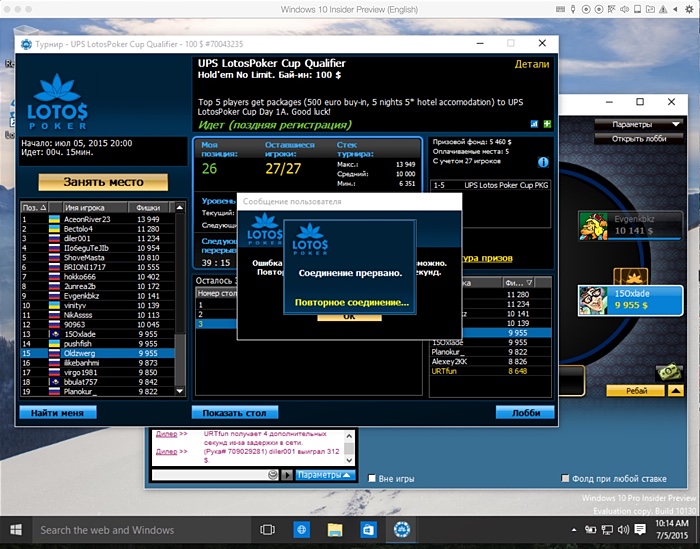The height and width of the screenshot is (549, 700).
Task: Select player row ShoveMasta
Action: (97, 258)
